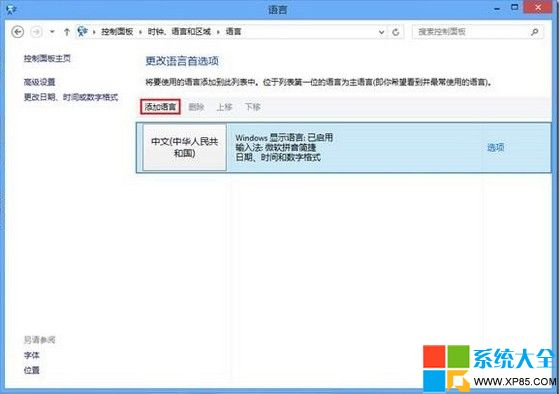The width and height of the screenshot is (559, 394).
Task: Open 位置 link under 另请参阅
Action: 31,370
